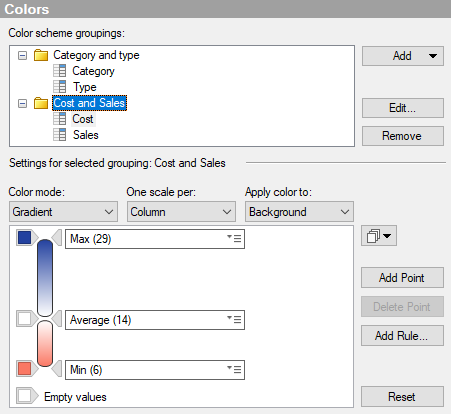Click the Add Point button

click(402, 277)
